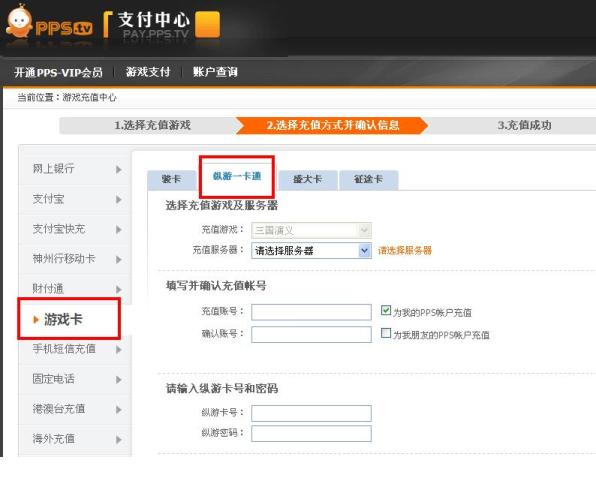This screenshot has height=484, width=596.
Task: Switch to the 纵游一卡通 tab
Action: (x=237, y=176)
